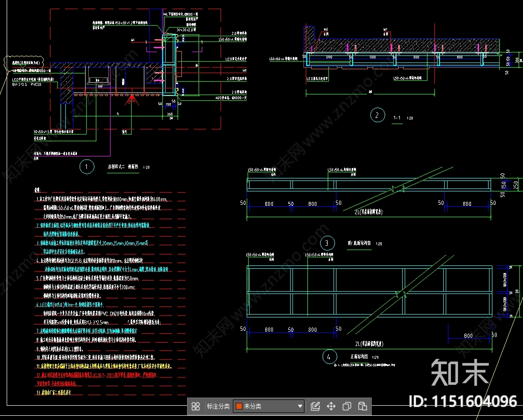Click the paste clipboard icon

[x=363, y=406]
